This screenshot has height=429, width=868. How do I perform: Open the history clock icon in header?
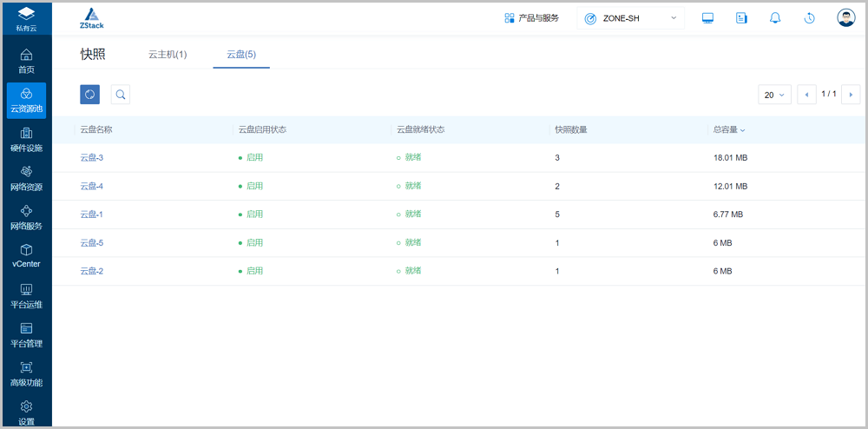pos(809,18)
